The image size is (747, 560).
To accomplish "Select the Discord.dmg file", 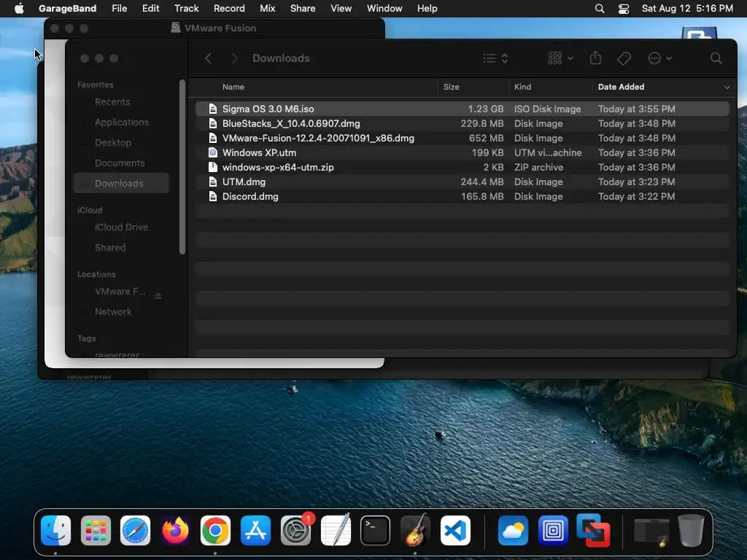I will click(462, 197).
